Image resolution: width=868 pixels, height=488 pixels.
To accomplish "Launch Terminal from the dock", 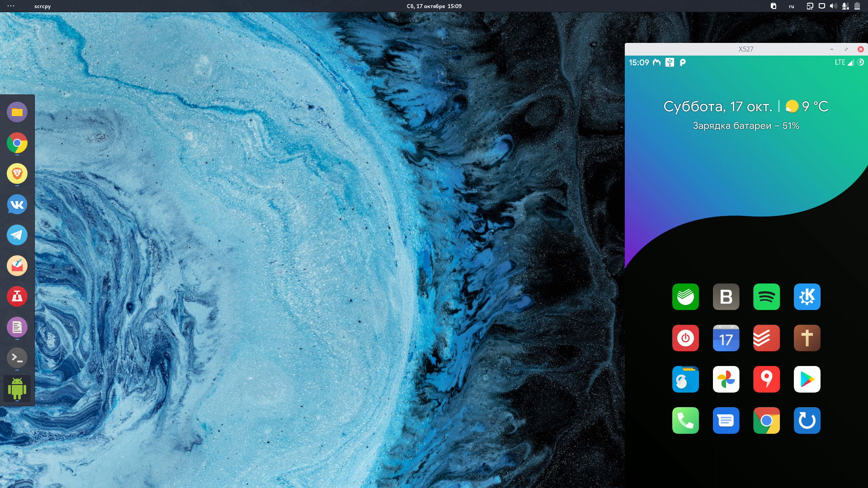I will coord(17,358).
